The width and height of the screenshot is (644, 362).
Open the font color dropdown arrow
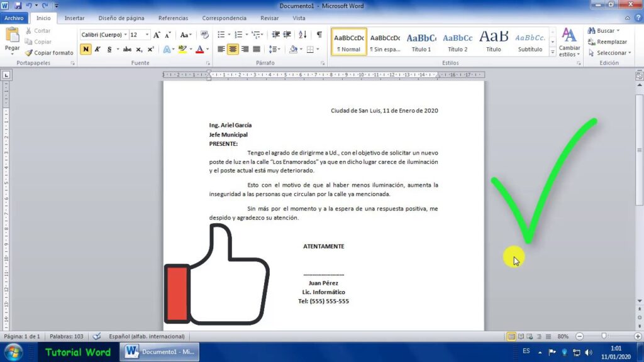tap(208, 49)
